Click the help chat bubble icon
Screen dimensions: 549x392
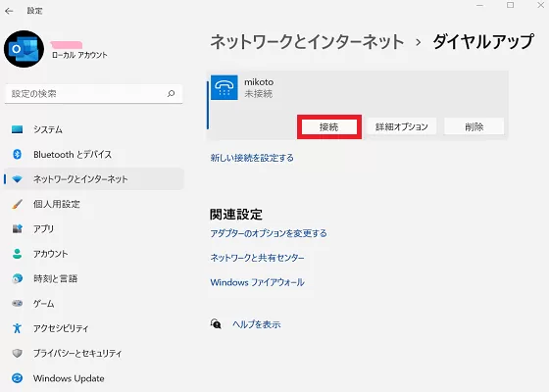tap(216, 324)
